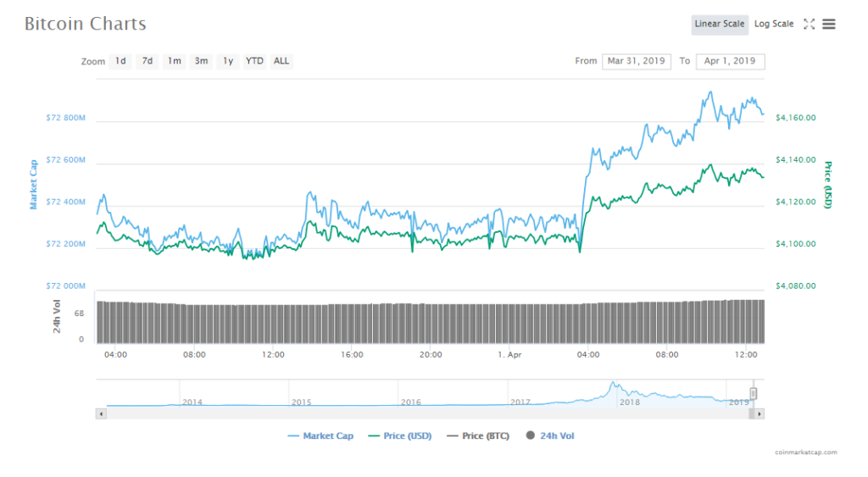Viewport: 868px width, 477px height.
Task: Click the navigator right scroll arrow
Action: [759, 413]
